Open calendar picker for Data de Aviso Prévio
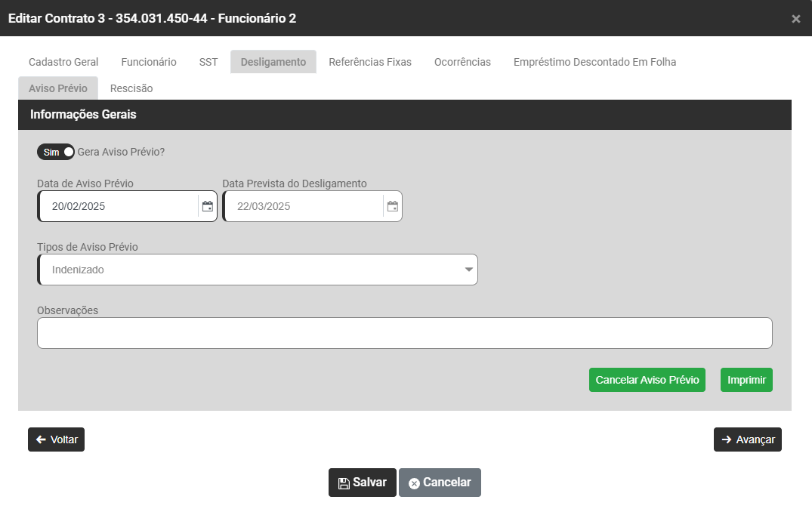This screenshot has height=515, width=812. tap(207, 206)
